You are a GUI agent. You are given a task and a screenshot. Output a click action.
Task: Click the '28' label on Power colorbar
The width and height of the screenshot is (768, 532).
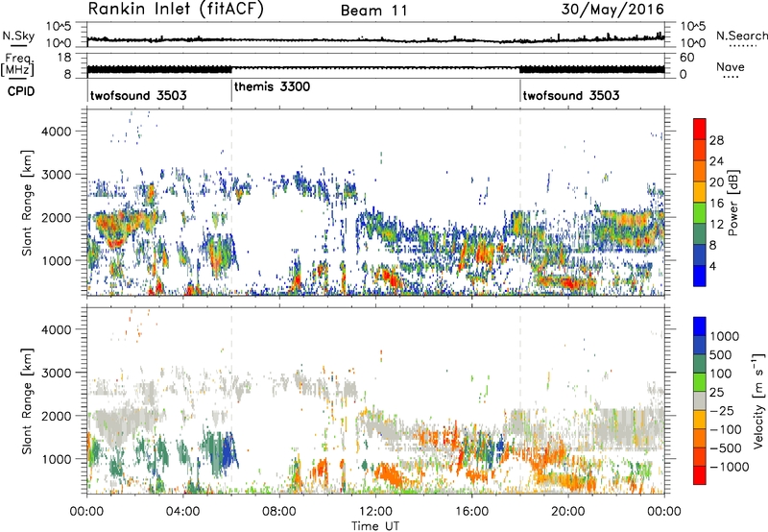716,140
